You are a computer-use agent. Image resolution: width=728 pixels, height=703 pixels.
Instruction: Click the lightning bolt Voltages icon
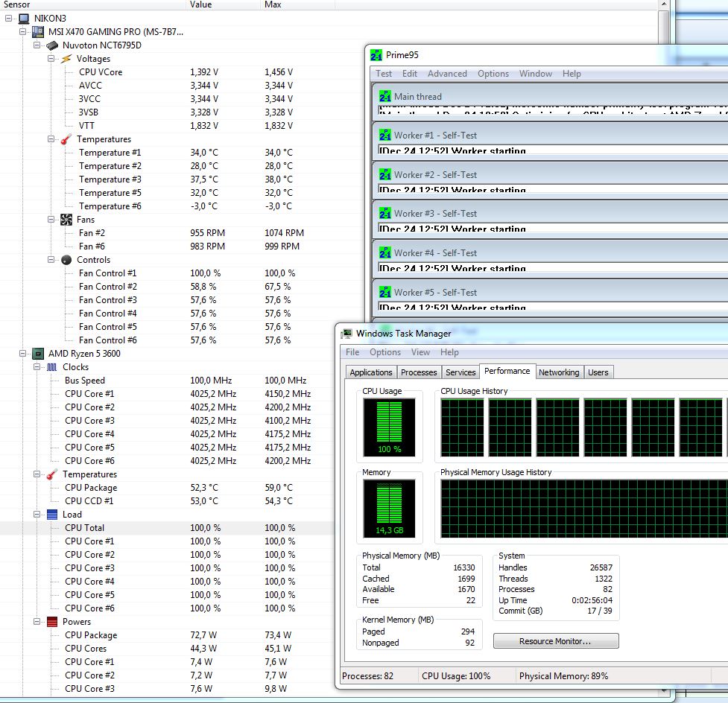[66, 59]
